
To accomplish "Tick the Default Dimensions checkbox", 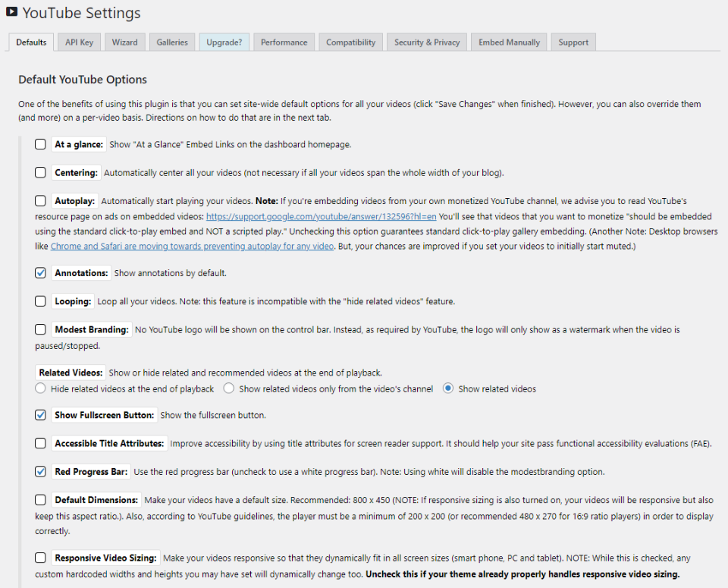I will pos(40,500).
